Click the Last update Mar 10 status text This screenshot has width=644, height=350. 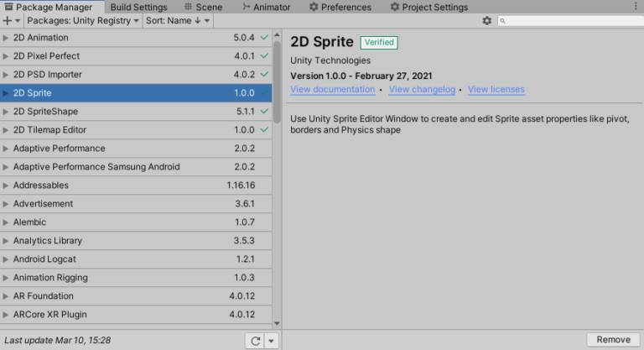click(58, 341)
